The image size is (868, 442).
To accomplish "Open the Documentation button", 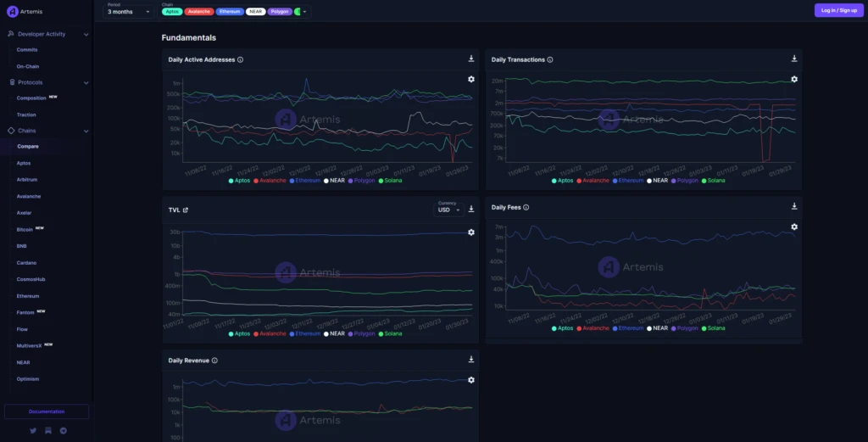I will tap(47, 411).
